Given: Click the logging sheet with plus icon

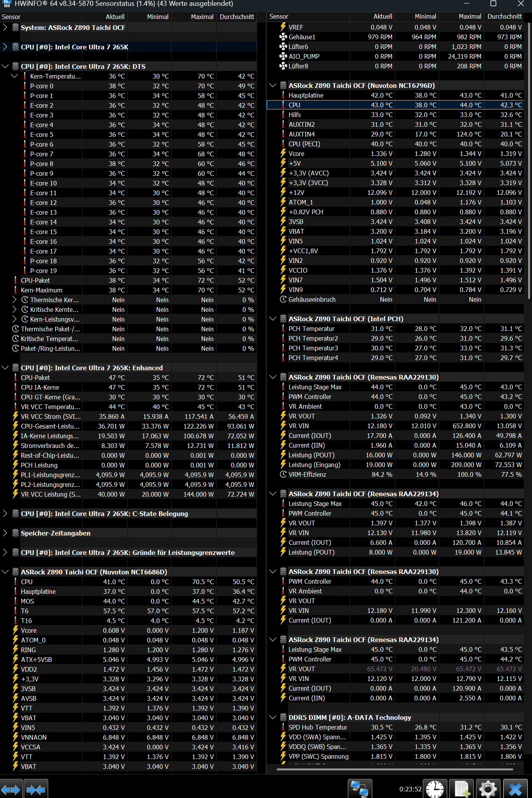Looking at the screenshot, I should (462, 789).
